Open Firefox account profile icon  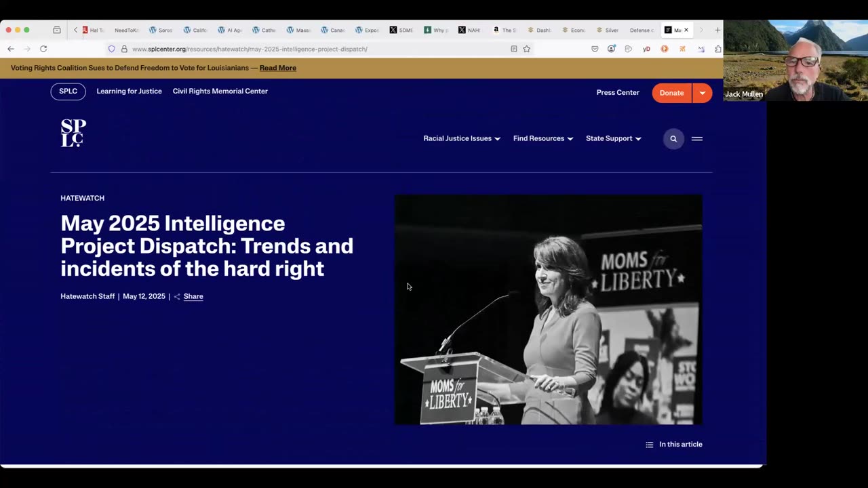[612, 49]
